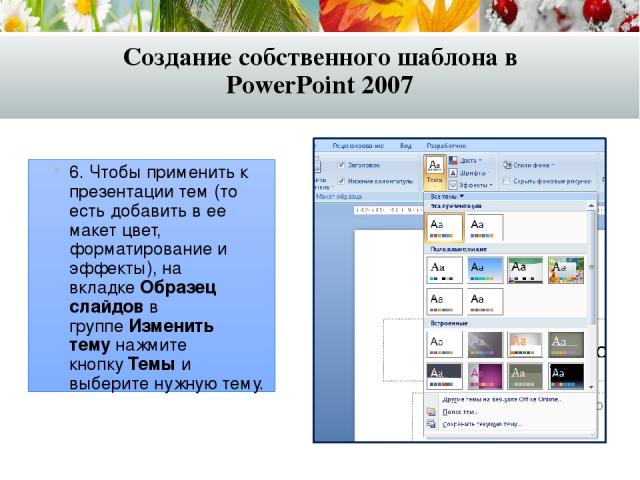
Task: Expand the Эффекты dropdown arrow
Action: [491, 185]
